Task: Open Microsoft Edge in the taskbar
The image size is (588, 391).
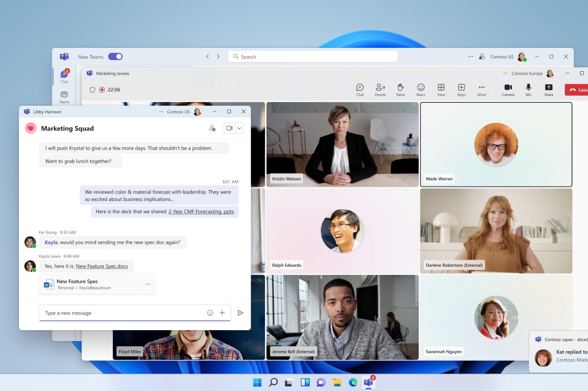Action: pos(353,382)
